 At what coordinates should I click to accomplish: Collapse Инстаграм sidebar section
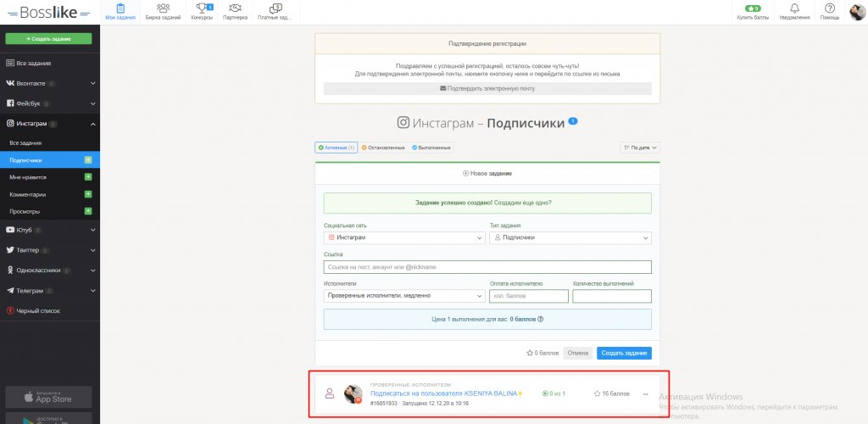(x=50, y=124)
